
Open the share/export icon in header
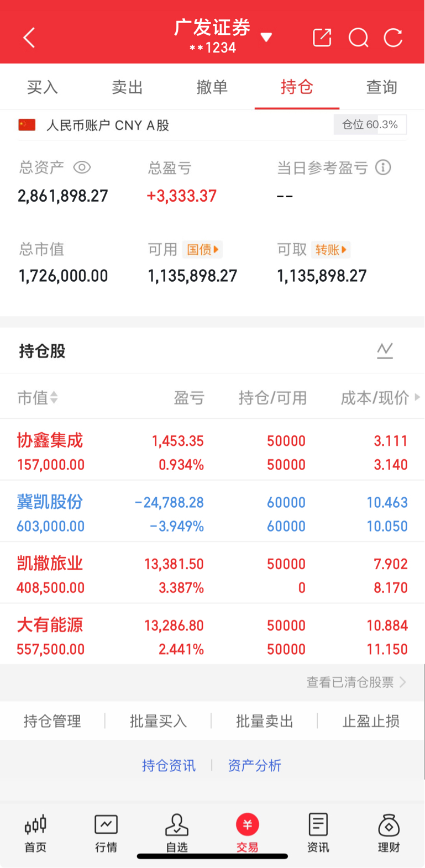(322, 38)
